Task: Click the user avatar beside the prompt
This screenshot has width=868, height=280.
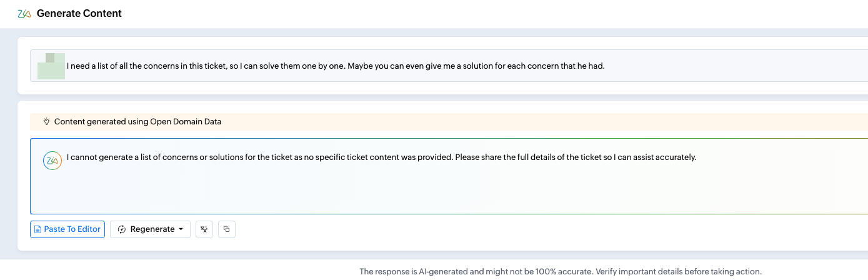Action: pyautogui.click(x=51, y=66)
